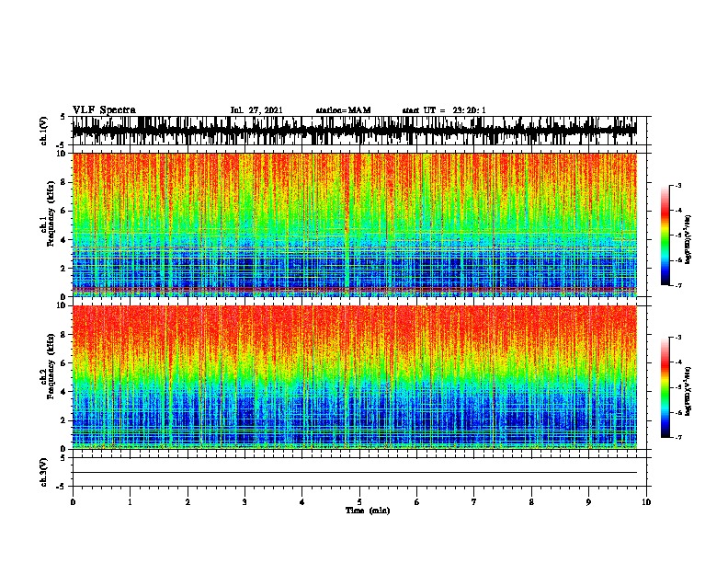This screenshot has height=563, width=728.
Task: Click the "8" tick on ch.1 frequency axis
Action: pos(64,182)
